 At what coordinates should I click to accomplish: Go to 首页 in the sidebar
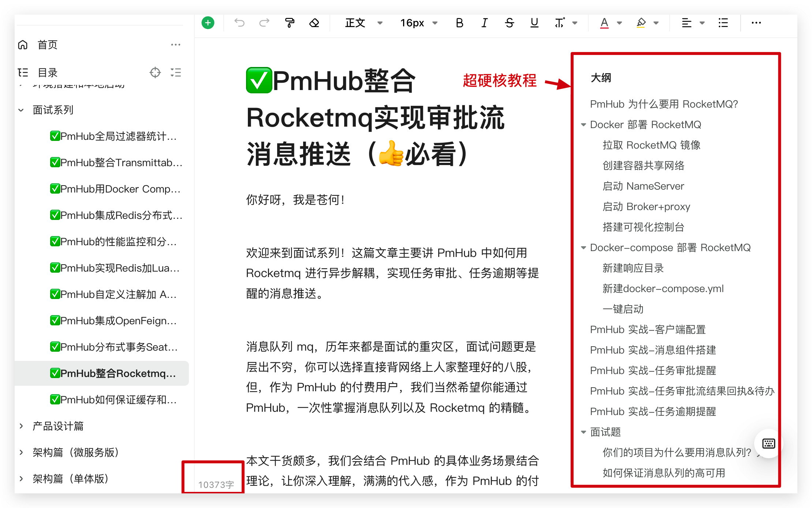coord(48,45)
